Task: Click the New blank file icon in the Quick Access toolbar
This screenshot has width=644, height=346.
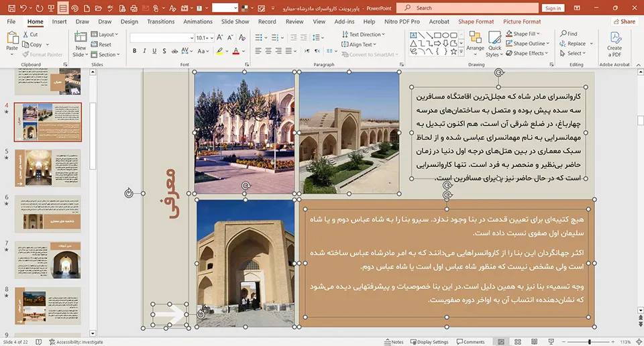Action: click(x=87, y=8)
